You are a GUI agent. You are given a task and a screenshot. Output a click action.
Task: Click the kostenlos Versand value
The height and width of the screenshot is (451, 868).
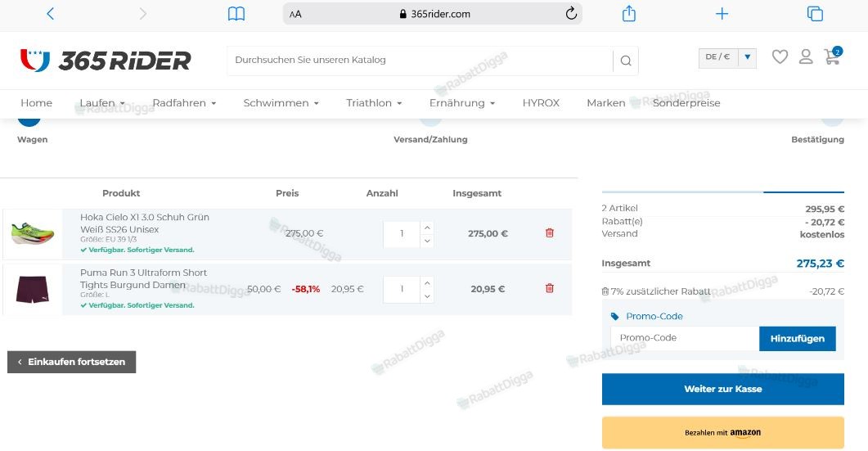(x=822, y=234)
